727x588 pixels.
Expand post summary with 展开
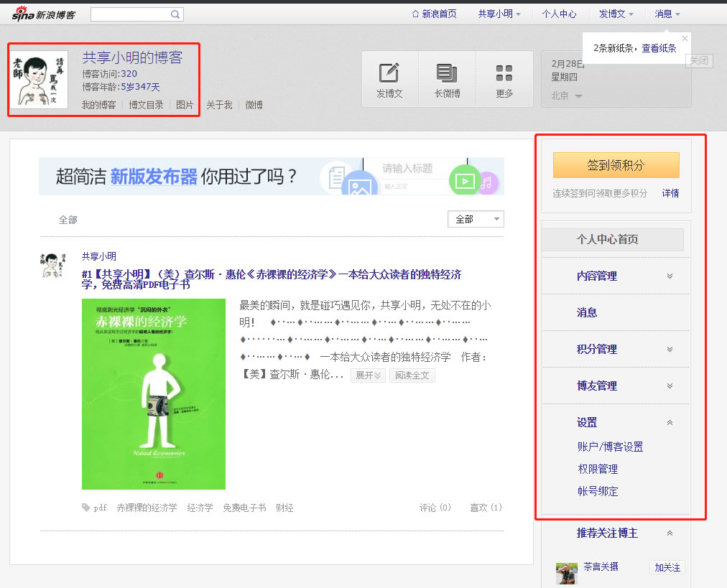[368, 375]
